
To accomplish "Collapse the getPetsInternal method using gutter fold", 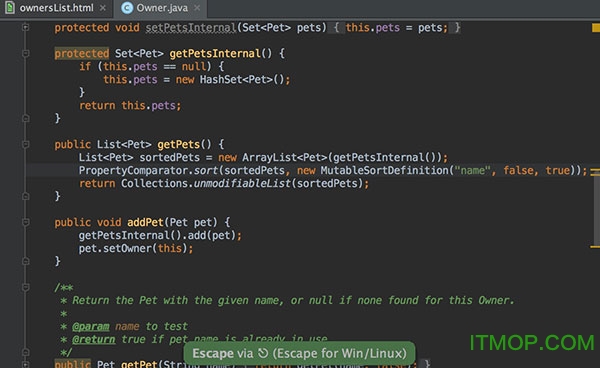I will coord(25,53).
